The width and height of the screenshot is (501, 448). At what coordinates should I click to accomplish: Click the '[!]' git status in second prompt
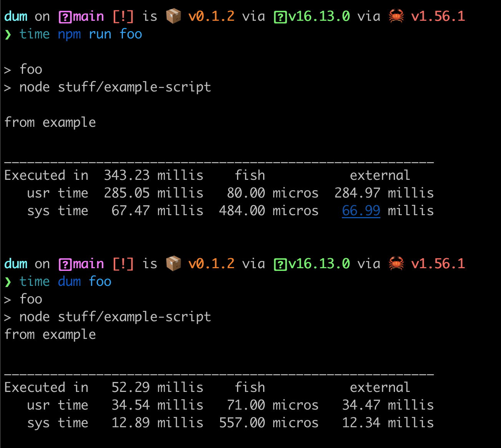click(x=123, y=264)
